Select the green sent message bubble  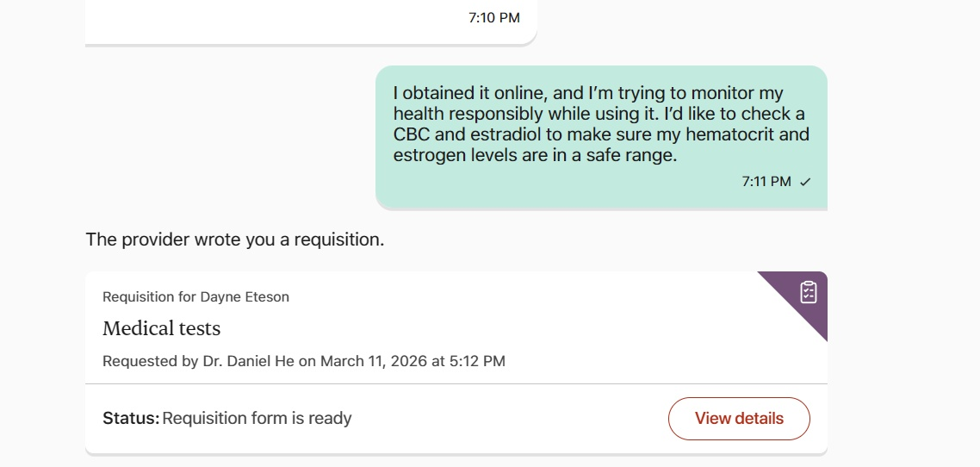point(601,138)
